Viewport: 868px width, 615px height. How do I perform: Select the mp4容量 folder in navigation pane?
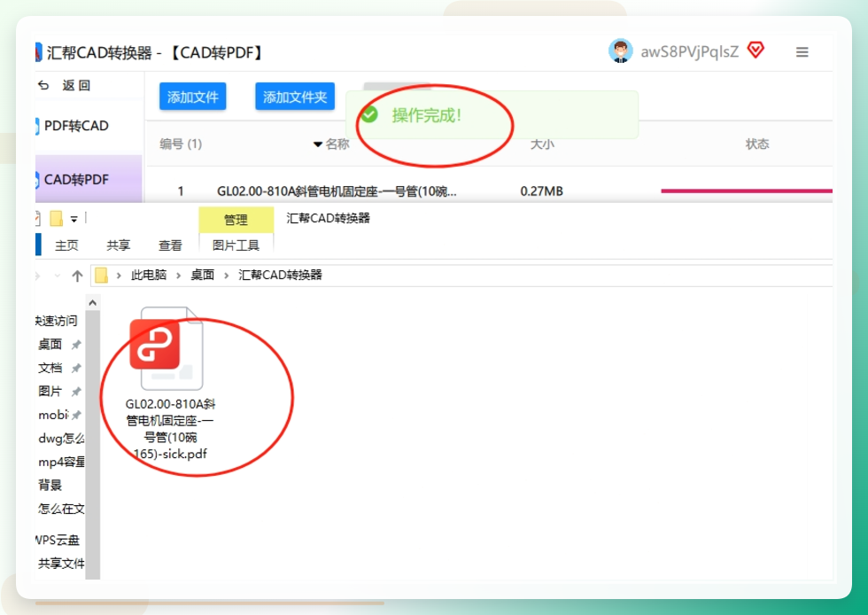(61, 462)
